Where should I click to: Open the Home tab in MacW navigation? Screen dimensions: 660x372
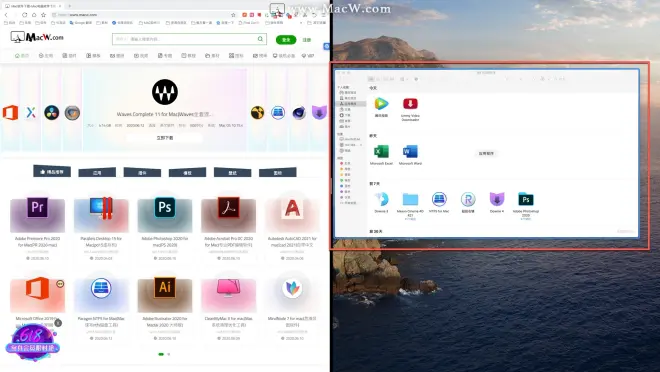pos(22,56)
